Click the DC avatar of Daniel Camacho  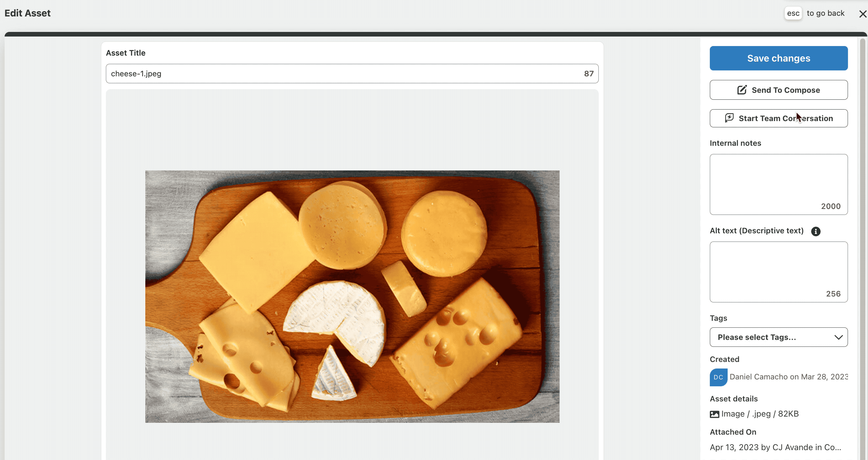[x=718, y=377]
